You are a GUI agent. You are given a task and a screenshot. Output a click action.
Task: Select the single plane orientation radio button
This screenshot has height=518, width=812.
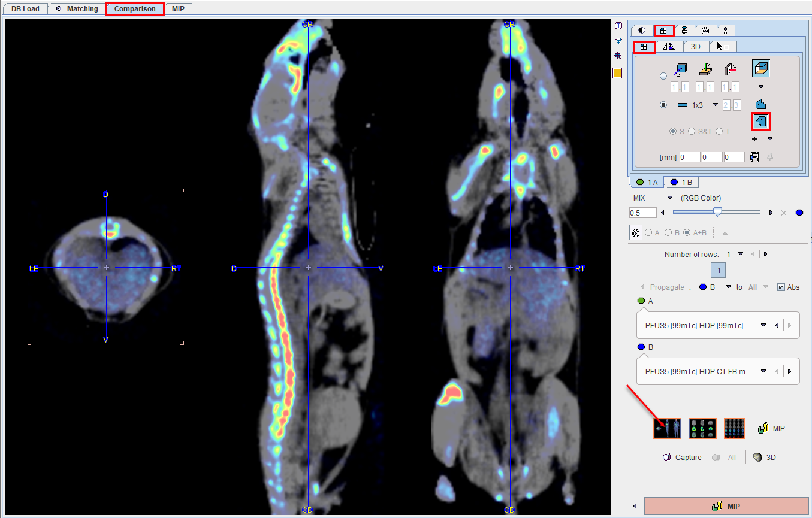click(x=663, y=76)
